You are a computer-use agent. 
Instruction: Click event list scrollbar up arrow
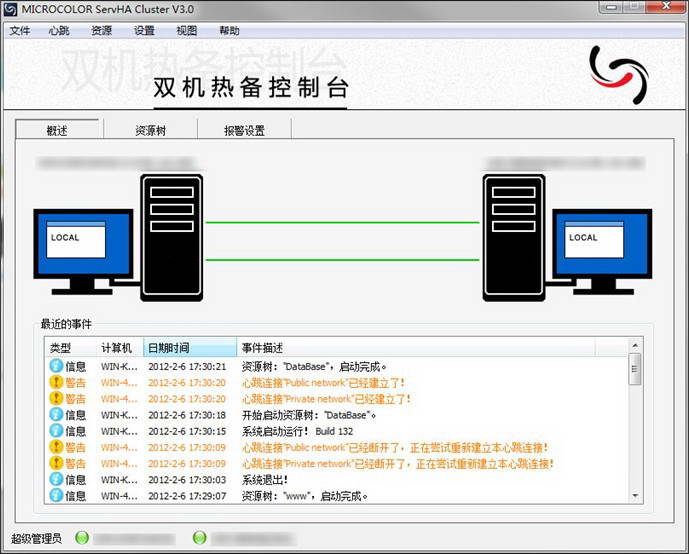tap(635, 344)
